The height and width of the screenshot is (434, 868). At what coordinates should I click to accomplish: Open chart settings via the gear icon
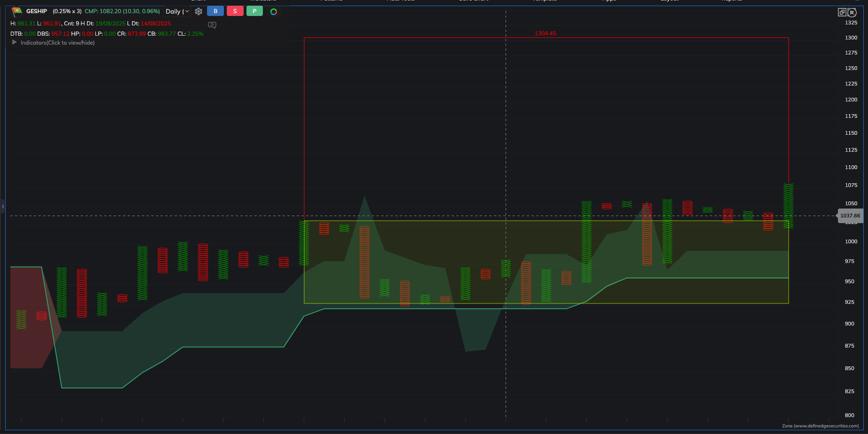(x=199, y=11)
